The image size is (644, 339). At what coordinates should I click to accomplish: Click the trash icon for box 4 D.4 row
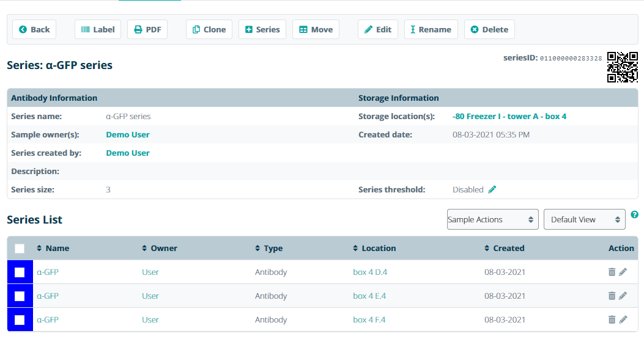(x=612, y=272)
